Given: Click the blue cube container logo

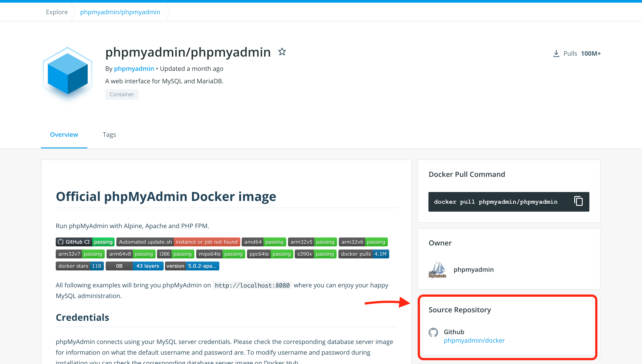Looking at the screenshot, I should [x=68, y=74].
